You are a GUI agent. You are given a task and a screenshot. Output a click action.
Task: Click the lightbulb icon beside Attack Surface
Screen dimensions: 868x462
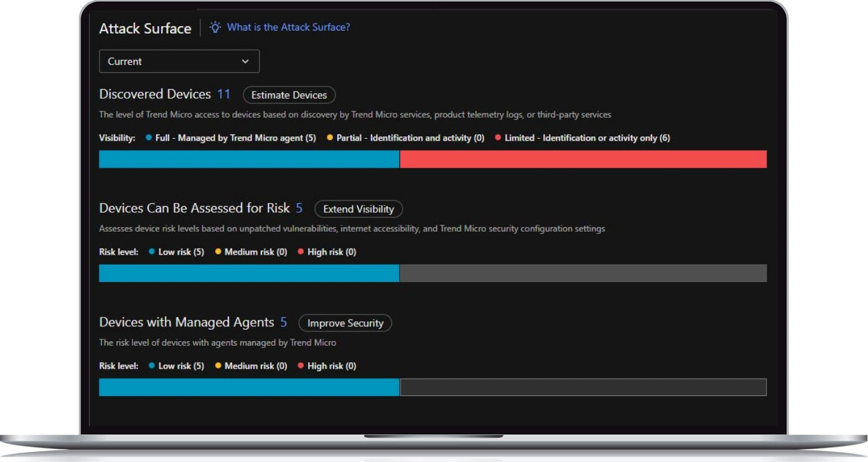(x=215, y=27)
